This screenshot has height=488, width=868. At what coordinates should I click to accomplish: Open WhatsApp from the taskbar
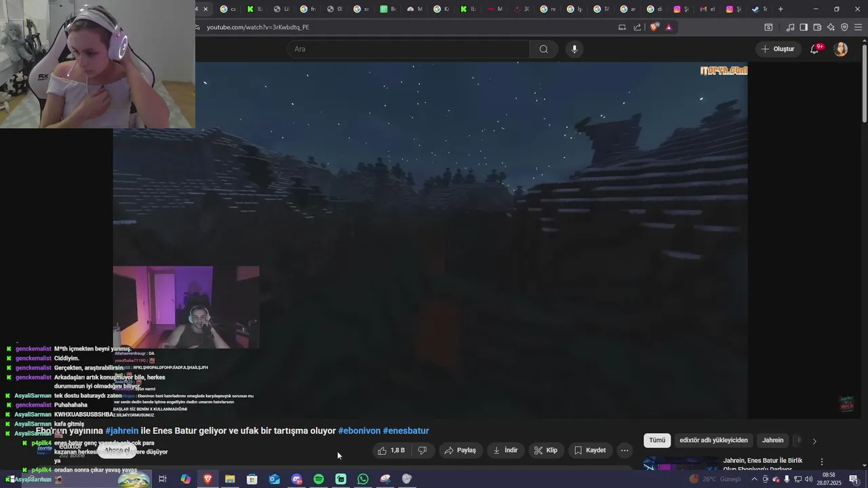[363, 479]
